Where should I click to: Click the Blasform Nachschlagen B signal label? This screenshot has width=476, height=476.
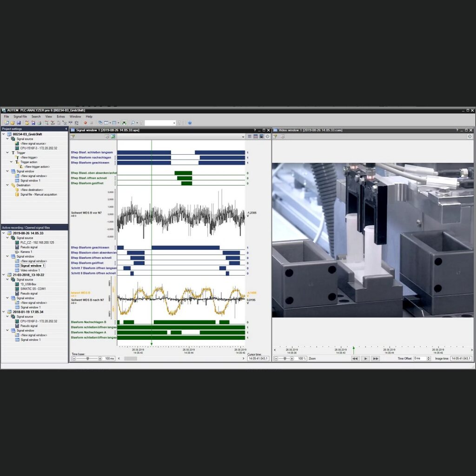88,322
